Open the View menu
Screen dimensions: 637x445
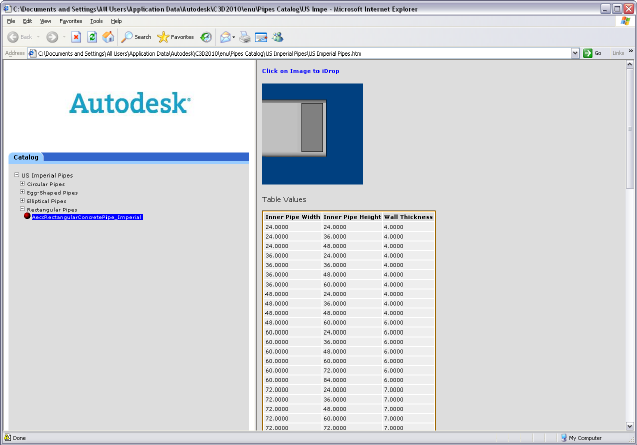pyautogui.click(x=46, y=21)
